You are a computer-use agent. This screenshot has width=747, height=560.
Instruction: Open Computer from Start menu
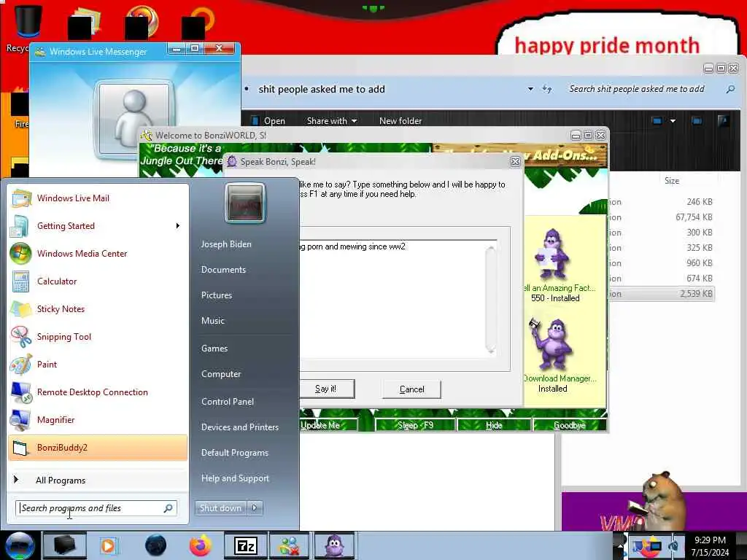pos(221,374)
